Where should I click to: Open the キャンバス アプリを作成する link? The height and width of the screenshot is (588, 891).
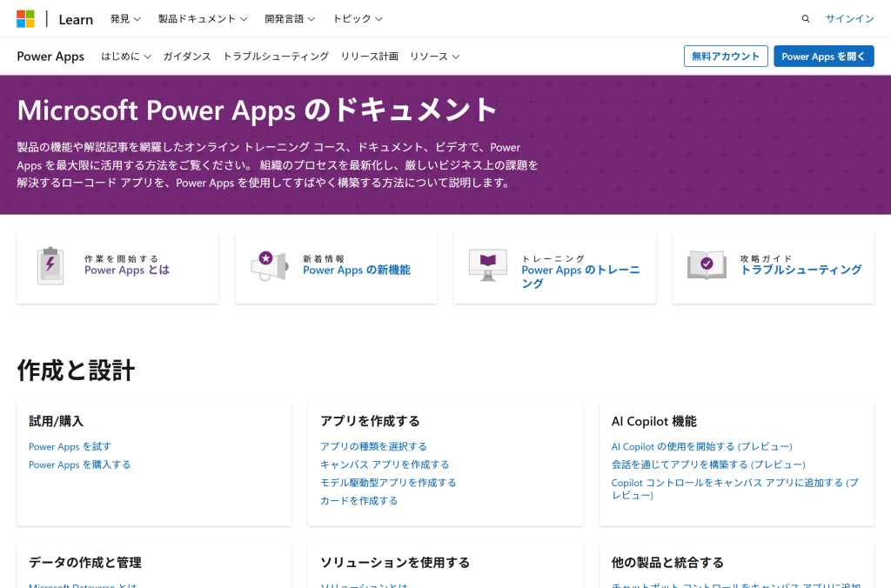(x=385, y=464)
